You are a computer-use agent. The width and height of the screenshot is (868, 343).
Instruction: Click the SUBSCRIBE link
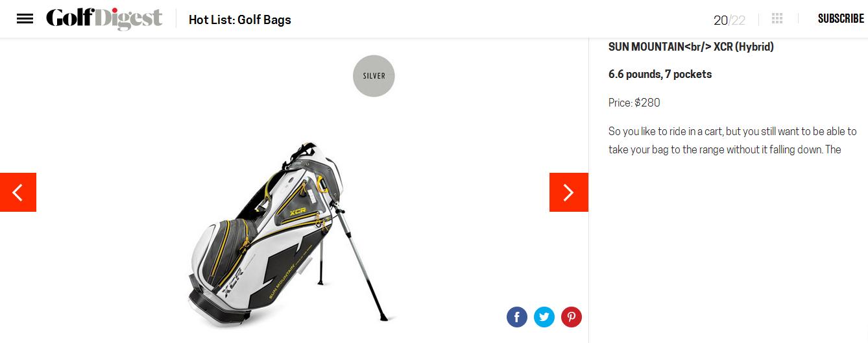(841, 19)
